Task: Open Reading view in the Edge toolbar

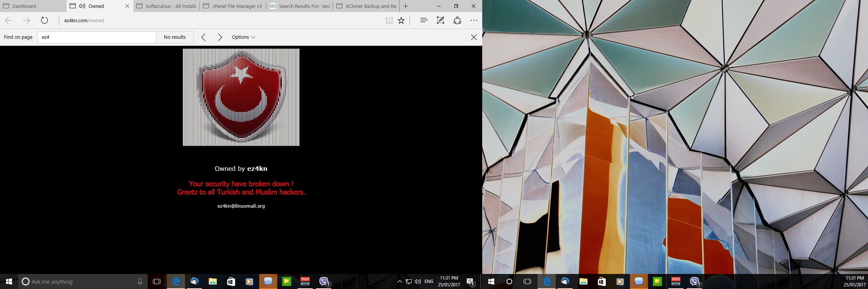Action: 389,21
